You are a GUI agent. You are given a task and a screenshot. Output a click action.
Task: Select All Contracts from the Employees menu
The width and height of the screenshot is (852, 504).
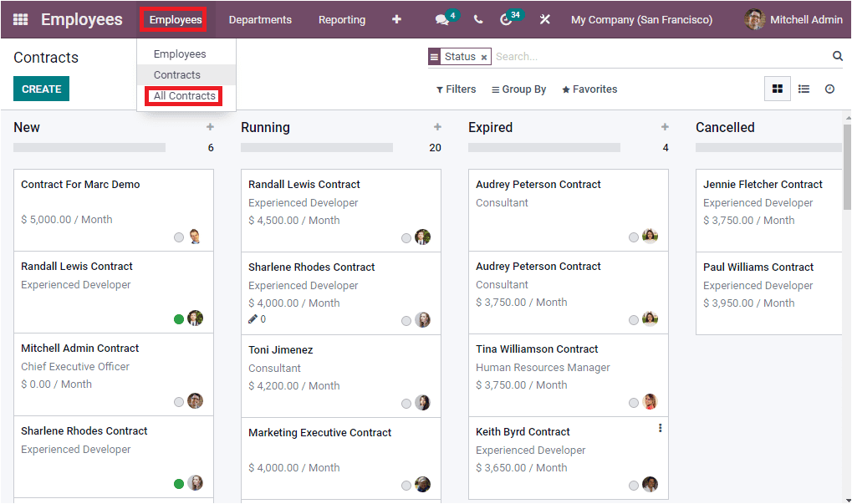[x=182, y=95]
